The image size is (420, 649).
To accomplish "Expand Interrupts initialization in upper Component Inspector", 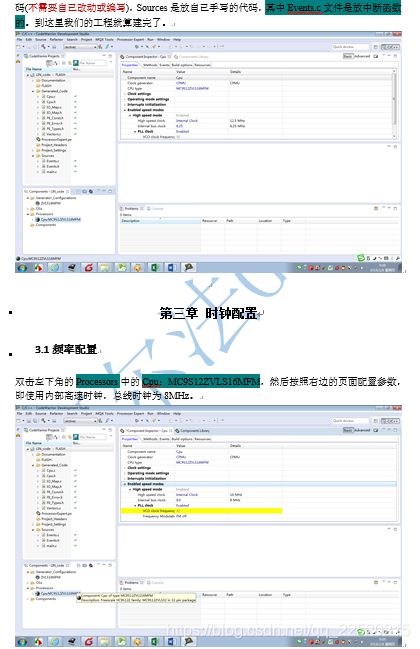I will pos(125,105).
